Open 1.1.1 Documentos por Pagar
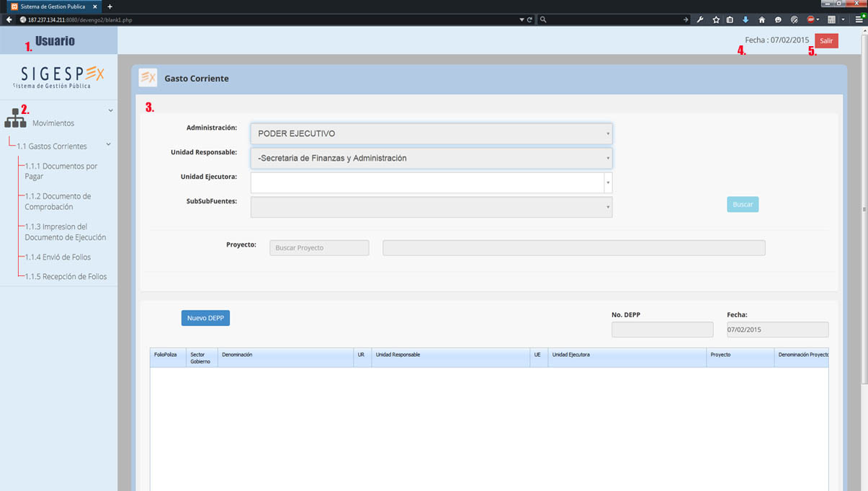The height and width of the screenshot is (491, 868). click(61, 171)
